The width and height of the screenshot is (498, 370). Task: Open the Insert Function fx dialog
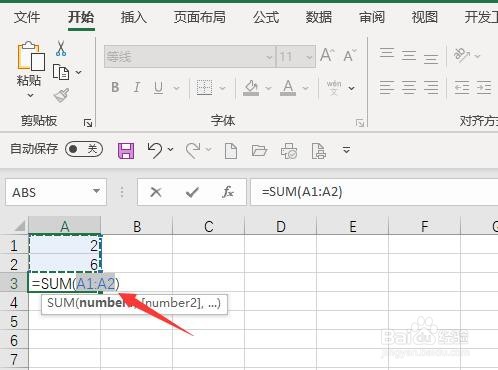click(x=228, y=192)
